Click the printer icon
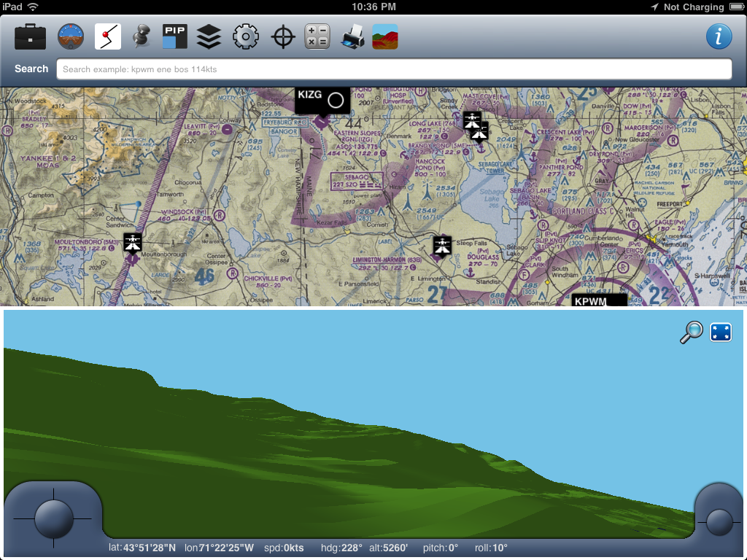The height and width of the screenshot is (560, 747). pos(352,36)
